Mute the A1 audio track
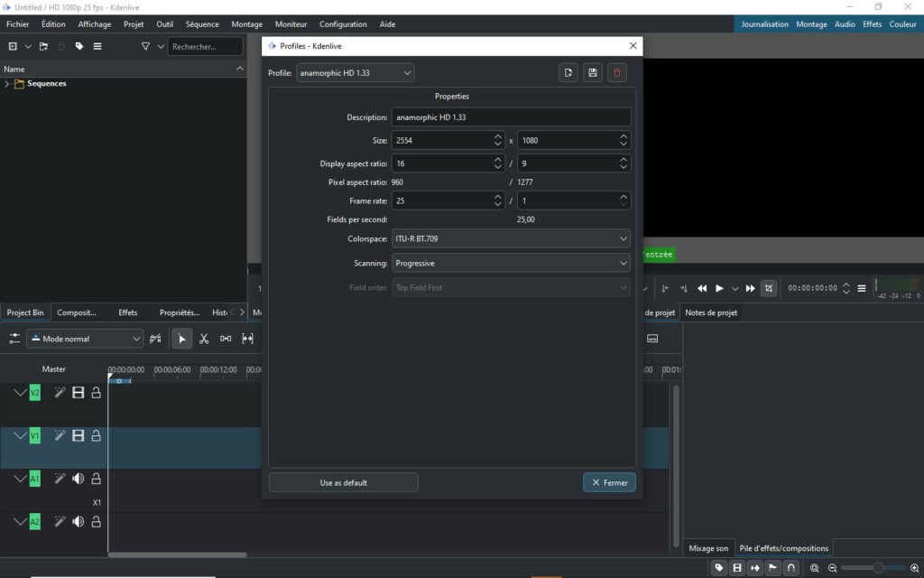Viewport: 924px width, 578px height. tap(78, 479)
